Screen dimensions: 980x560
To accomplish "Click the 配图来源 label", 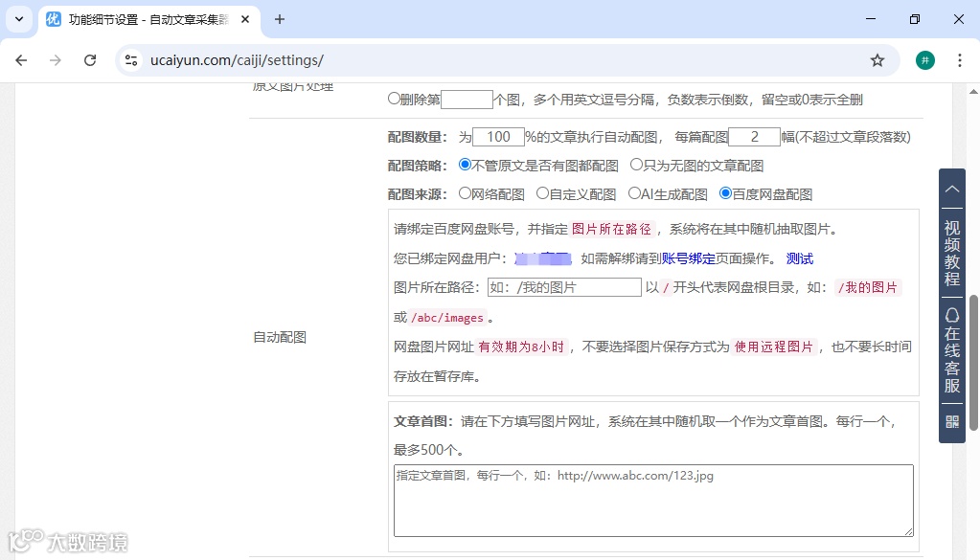I will (x=418, y=194).
